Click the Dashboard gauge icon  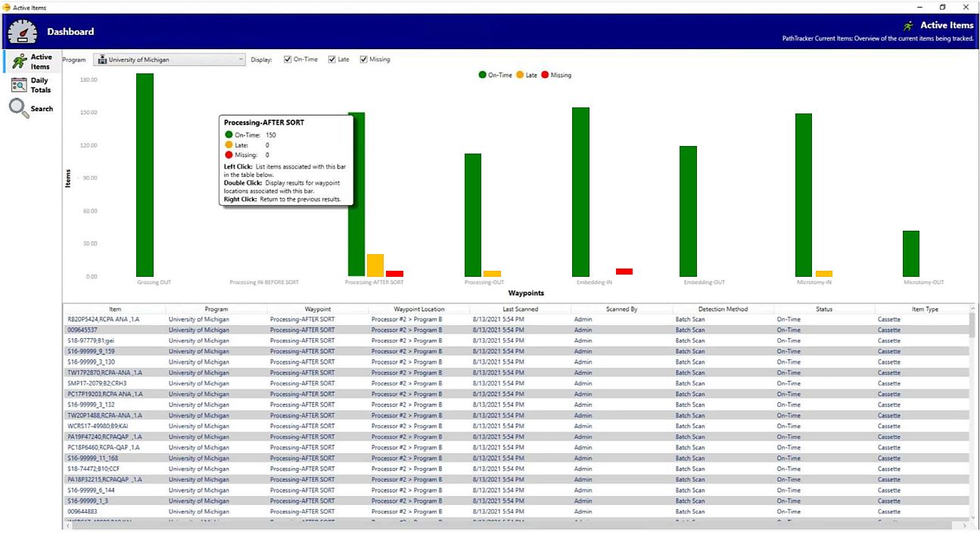tap(22, 32)
